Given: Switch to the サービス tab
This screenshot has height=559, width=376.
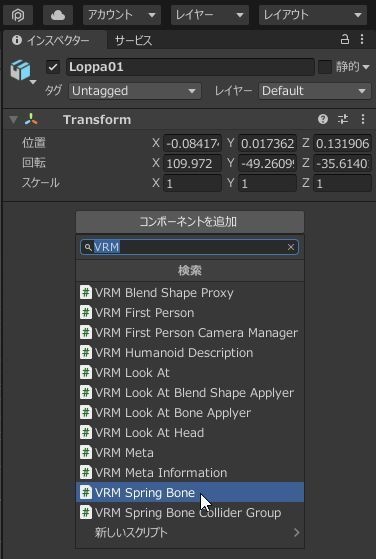Looking at the screenshot, I should (133, 41).
